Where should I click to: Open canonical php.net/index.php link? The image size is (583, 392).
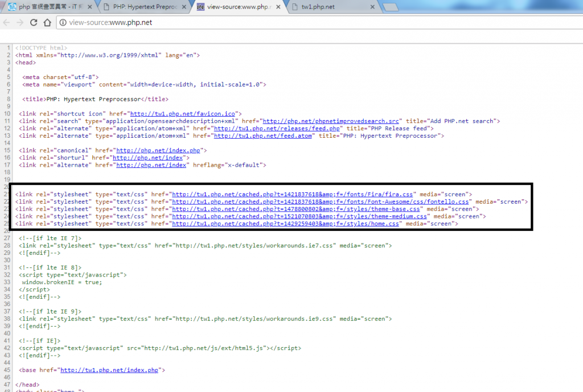(158, 150)
